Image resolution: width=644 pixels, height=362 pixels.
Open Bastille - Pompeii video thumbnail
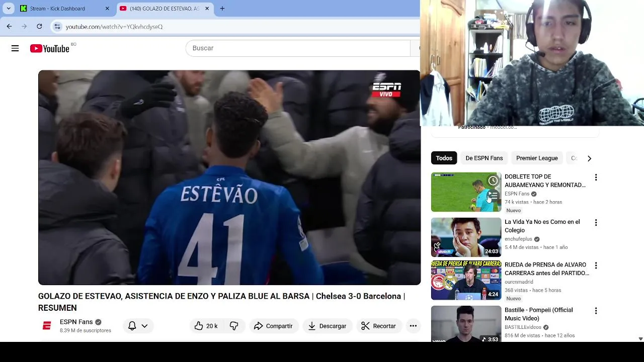point(466,324)
